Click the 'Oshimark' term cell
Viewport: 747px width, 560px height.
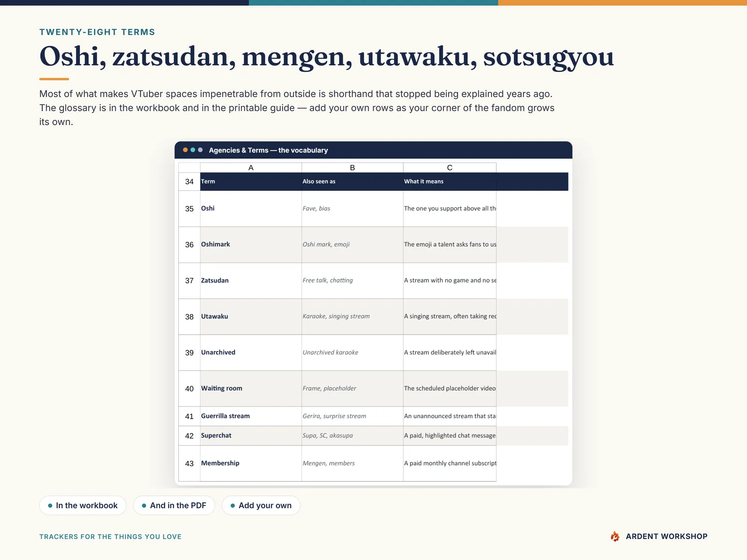(x=251, y=245)
